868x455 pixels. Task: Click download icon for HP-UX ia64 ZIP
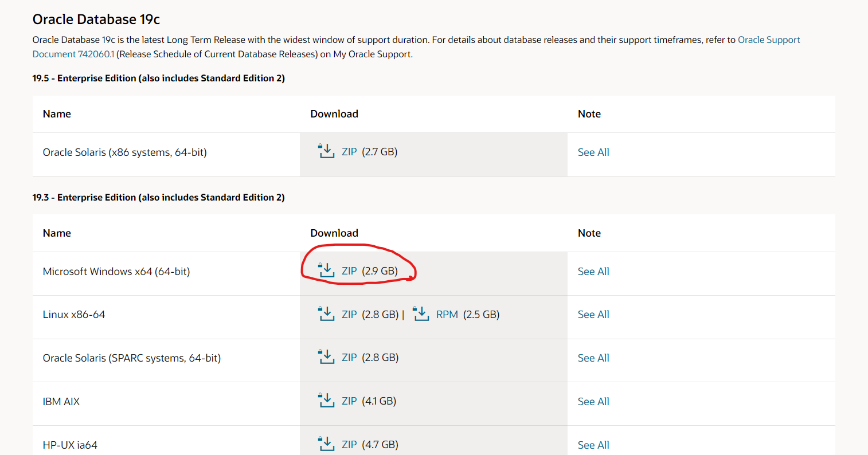[326, 444]
